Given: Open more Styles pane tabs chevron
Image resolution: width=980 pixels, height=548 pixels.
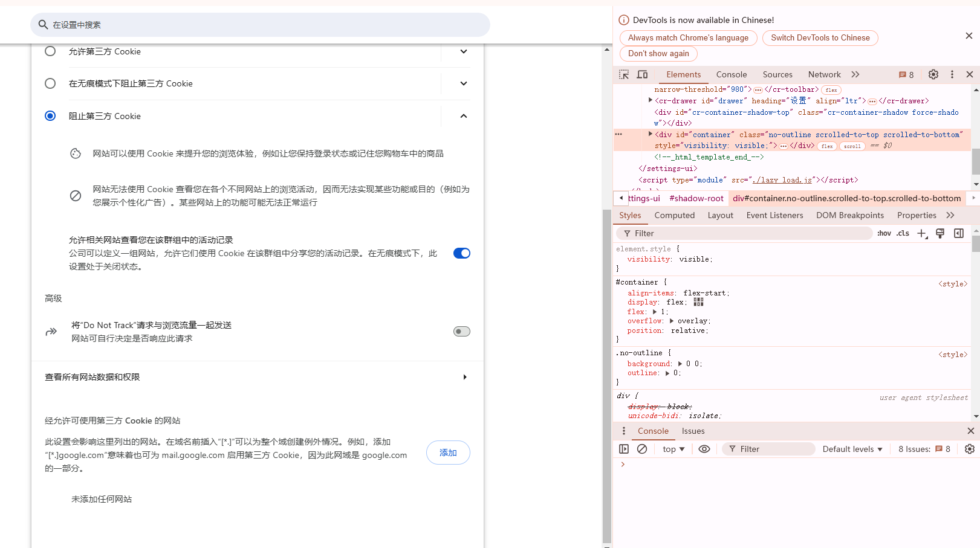Looking at the screenshot, I should click(x=950, y=215).
